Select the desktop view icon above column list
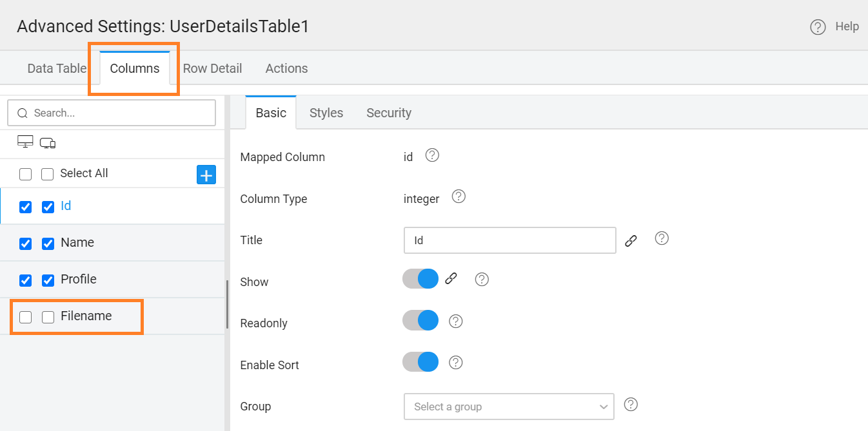Viewport: 868px width, 431px height. click(25, 142)
